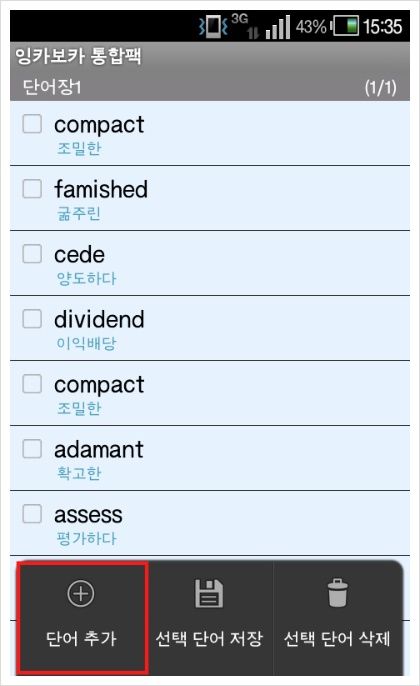Check the box next to cede

pos(32,253)
